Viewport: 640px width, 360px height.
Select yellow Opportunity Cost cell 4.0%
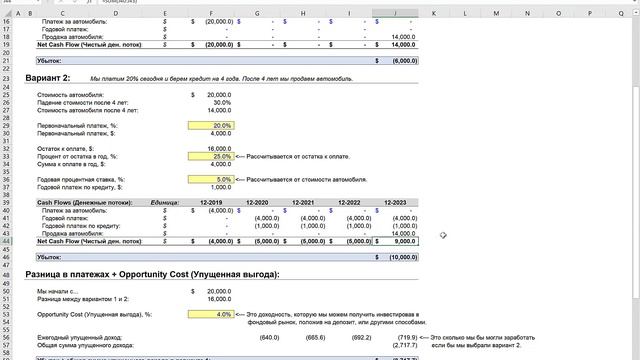pyautogui.click(x=211, y=314)
